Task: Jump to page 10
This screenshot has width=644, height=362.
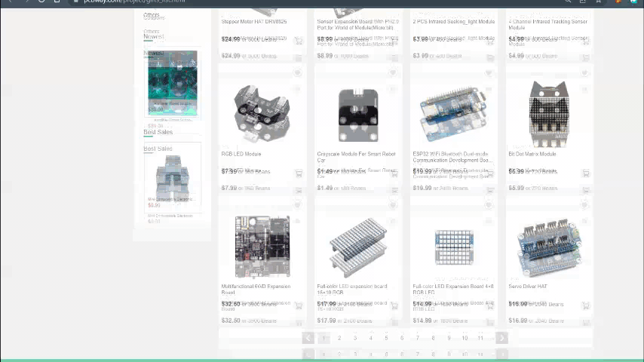Action: pos(465,338)
